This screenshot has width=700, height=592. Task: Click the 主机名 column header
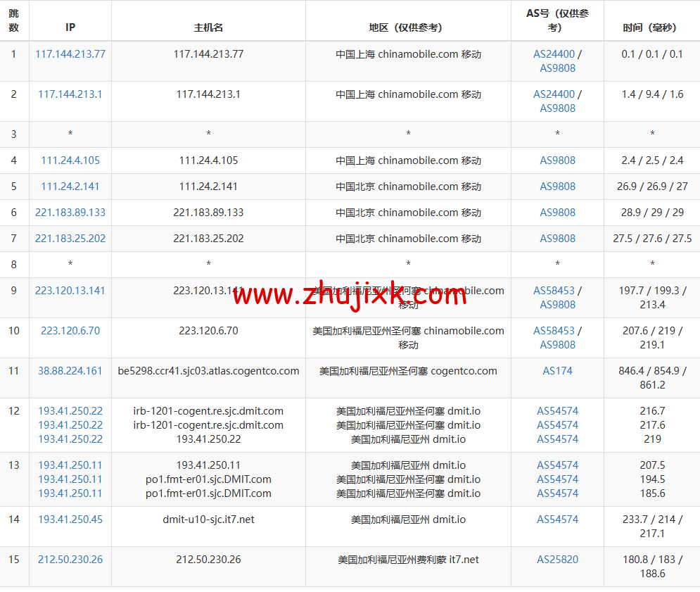point(208,21)
